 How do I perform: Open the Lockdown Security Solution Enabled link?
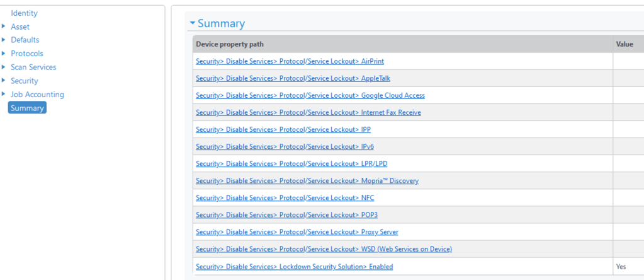pyautogui.click(x=294, y=267)
